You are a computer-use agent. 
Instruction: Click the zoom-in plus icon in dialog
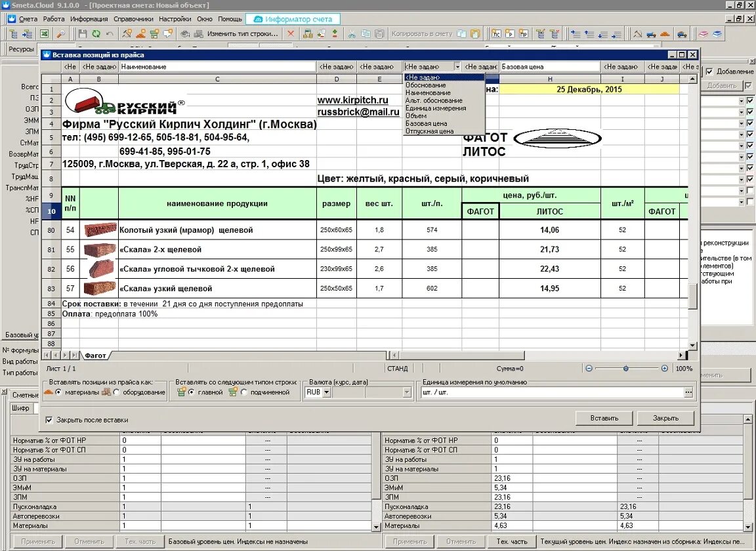[664, 368]
